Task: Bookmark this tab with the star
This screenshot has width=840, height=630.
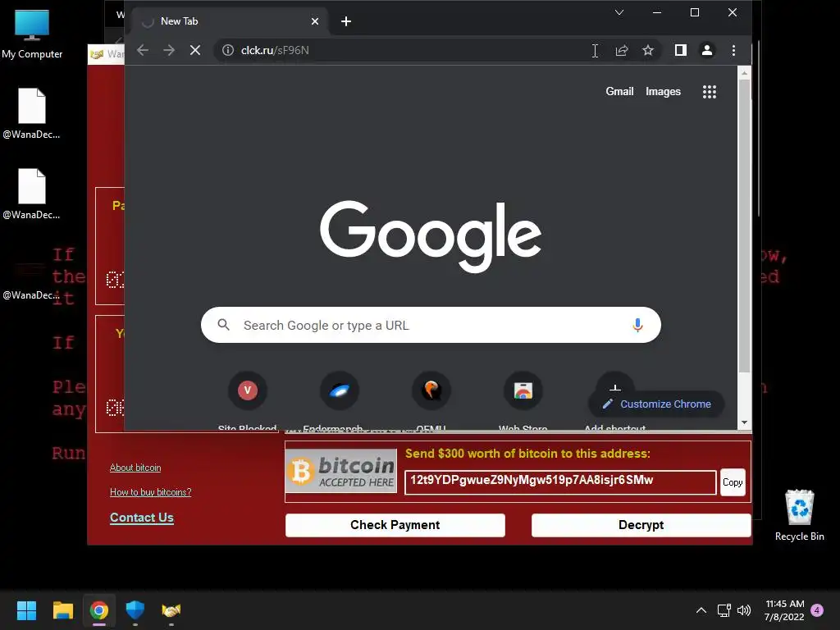Action: pos(648,50)
